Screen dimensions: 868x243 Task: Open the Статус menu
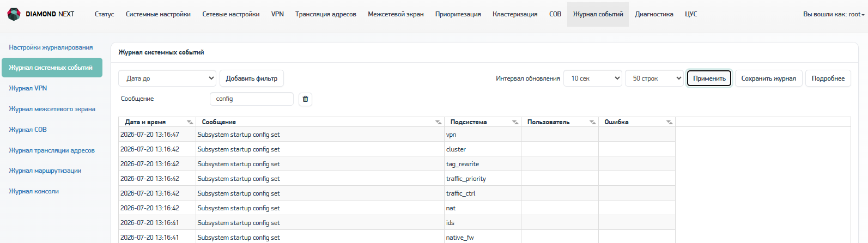tap(104, 14)
